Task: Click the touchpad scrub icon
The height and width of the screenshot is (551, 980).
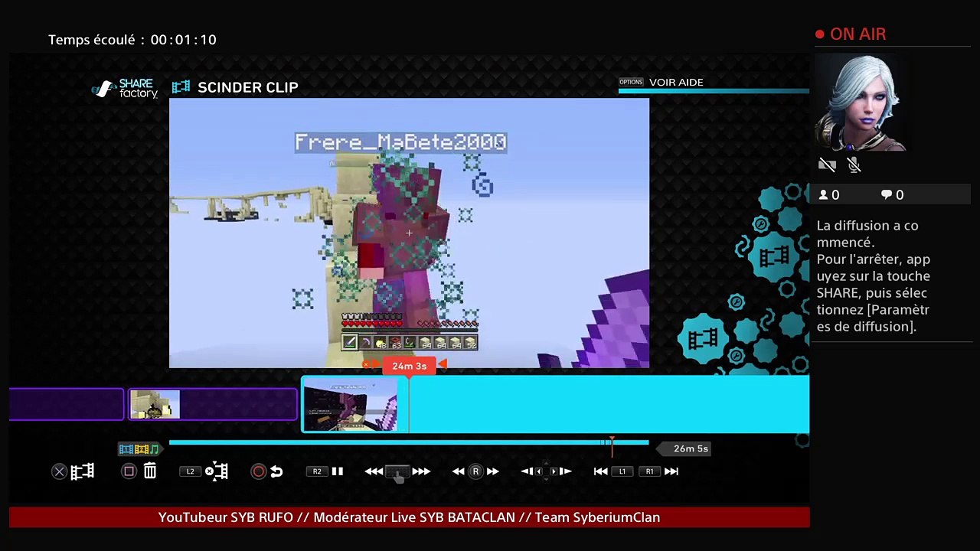Action: click(x=397, y=472)
